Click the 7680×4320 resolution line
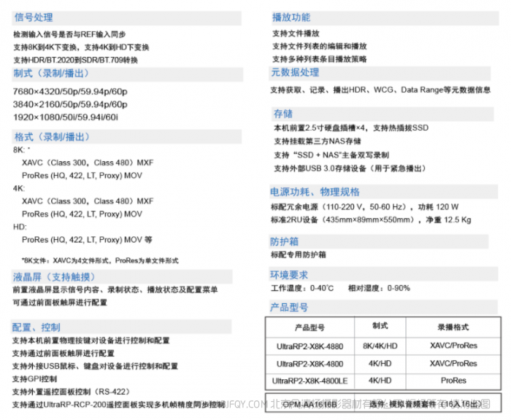 tap(70, 91)
